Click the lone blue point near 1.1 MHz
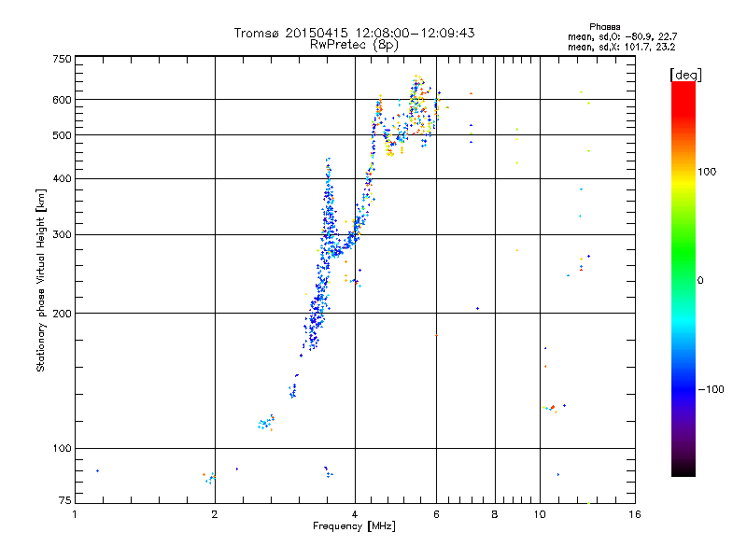This screenshot has width=747, height=560. [98, 471]
